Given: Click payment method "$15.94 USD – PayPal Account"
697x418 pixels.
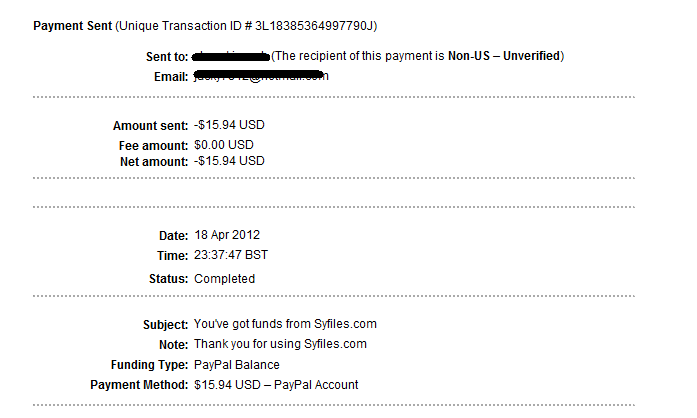Looking at the screenshot, I should click(276, 385).
